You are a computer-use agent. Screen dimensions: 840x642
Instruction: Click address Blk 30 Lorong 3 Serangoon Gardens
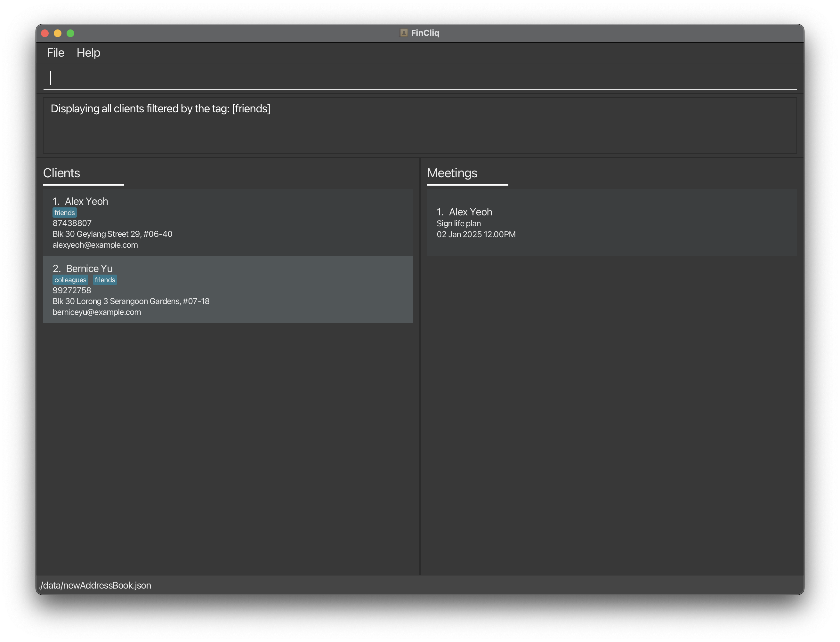click(131, 301)
